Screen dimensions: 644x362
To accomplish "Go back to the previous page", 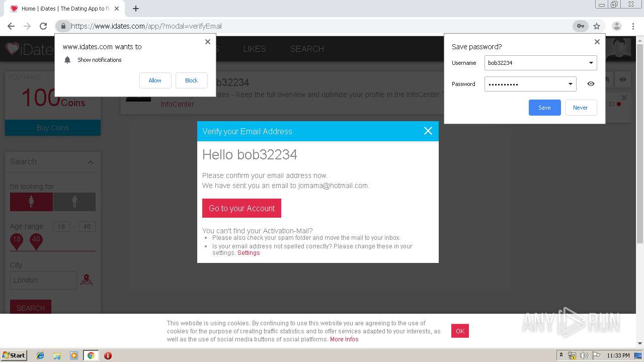I will pyautogui.click(x=11, y=26).
